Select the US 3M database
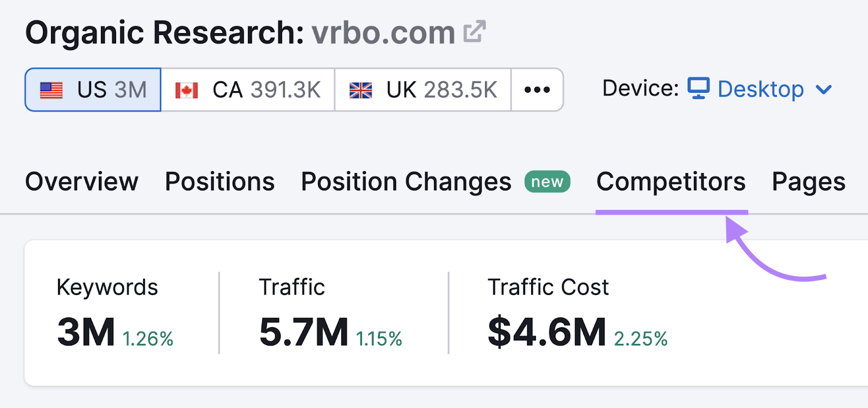The image size is (868, 408). point(93,90)
